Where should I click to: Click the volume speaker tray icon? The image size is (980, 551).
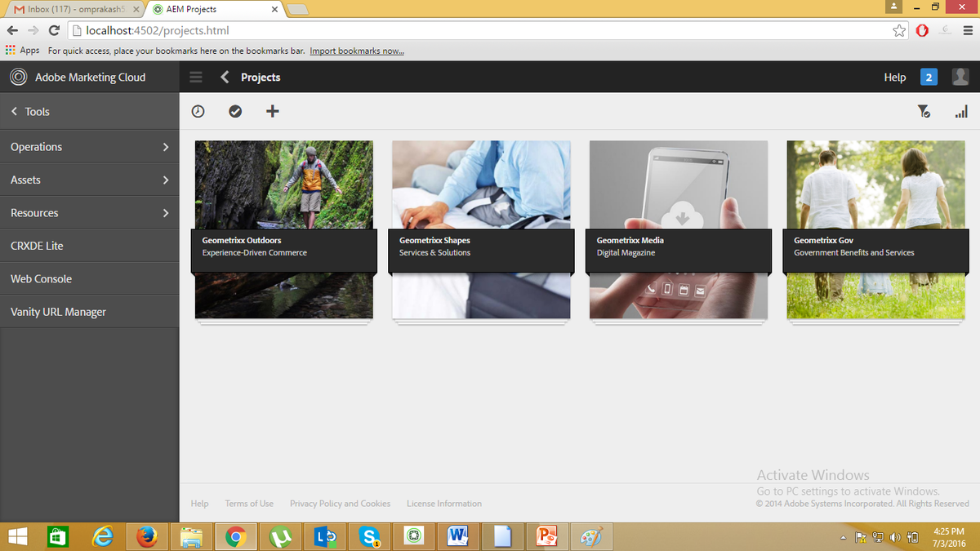click(x=896, y=537)
